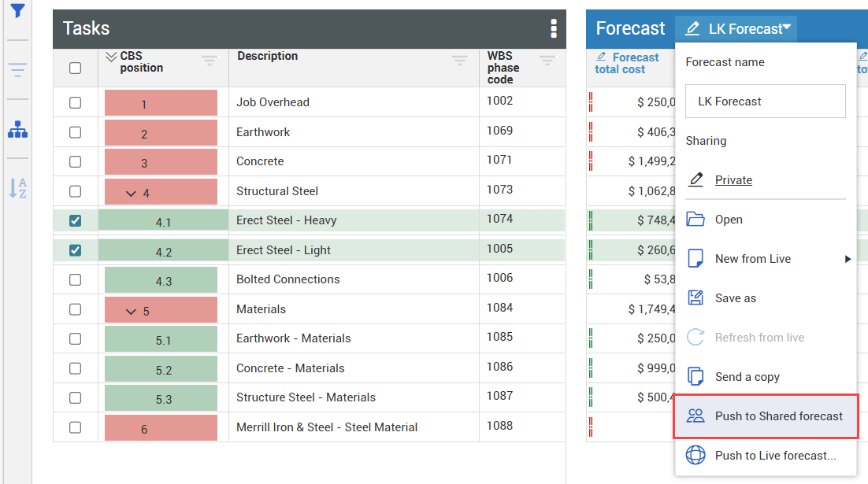Choose Save as from forecast menu
This screenshot has width=868, height=484.
pyautogui.click(x=735, y=298)
